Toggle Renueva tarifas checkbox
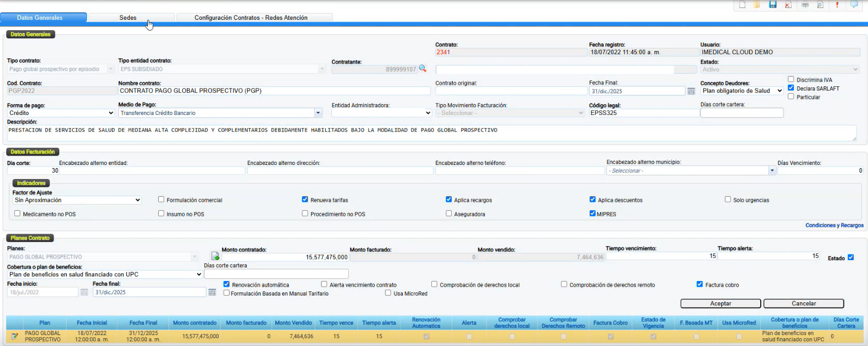The image size is (868, 346). coord(305,199)
